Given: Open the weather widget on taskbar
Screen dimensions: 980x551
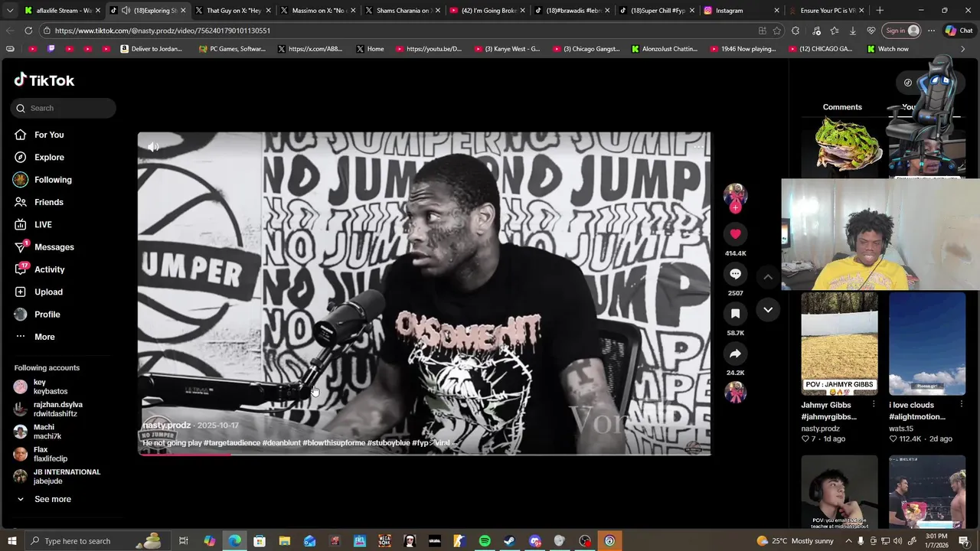Looking at the screenshot, I should click(x=794, y=541).
